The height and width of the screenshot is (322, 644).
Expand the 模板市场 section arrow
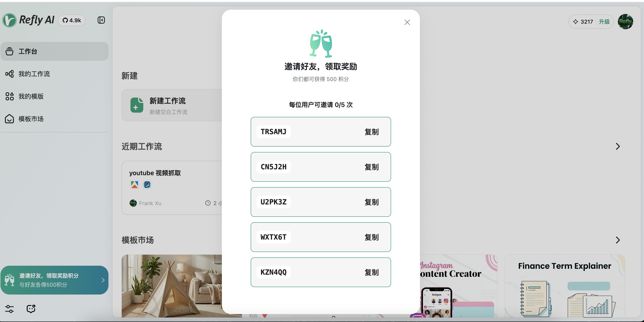617,240
